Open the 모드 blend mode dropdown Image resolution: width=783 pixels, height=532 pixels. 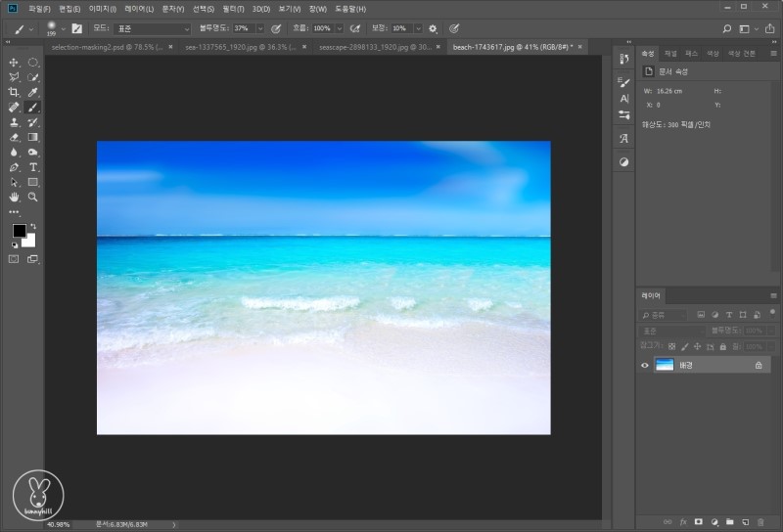pos(152,28)
